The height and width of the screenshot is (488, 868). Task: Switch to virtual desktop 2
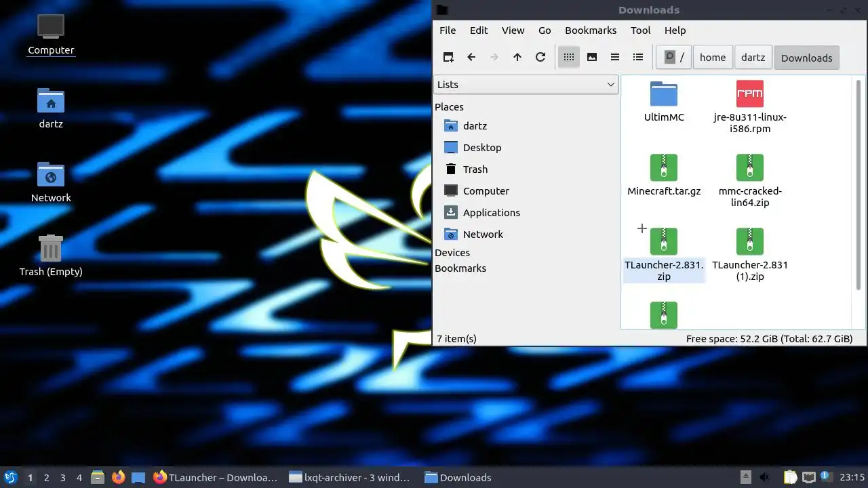46,478
